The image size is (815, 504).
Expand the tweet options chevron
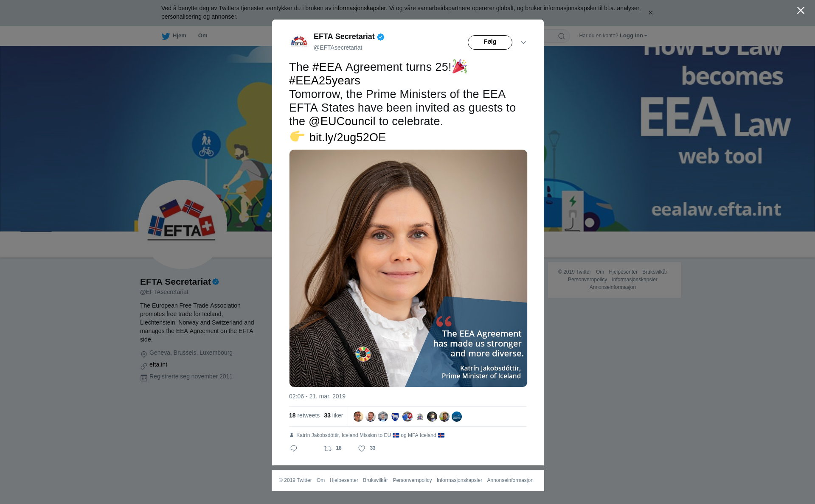523,42
